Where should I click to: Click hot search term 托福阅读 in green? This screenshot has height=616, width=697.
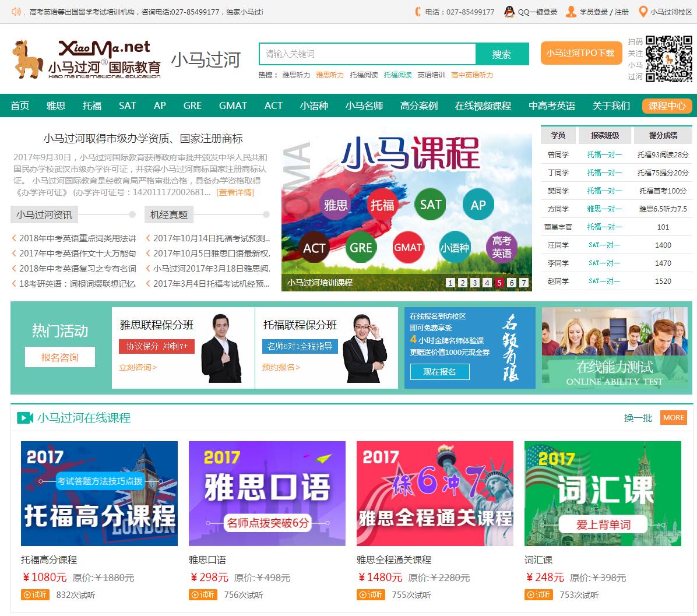tap(398, 75)
